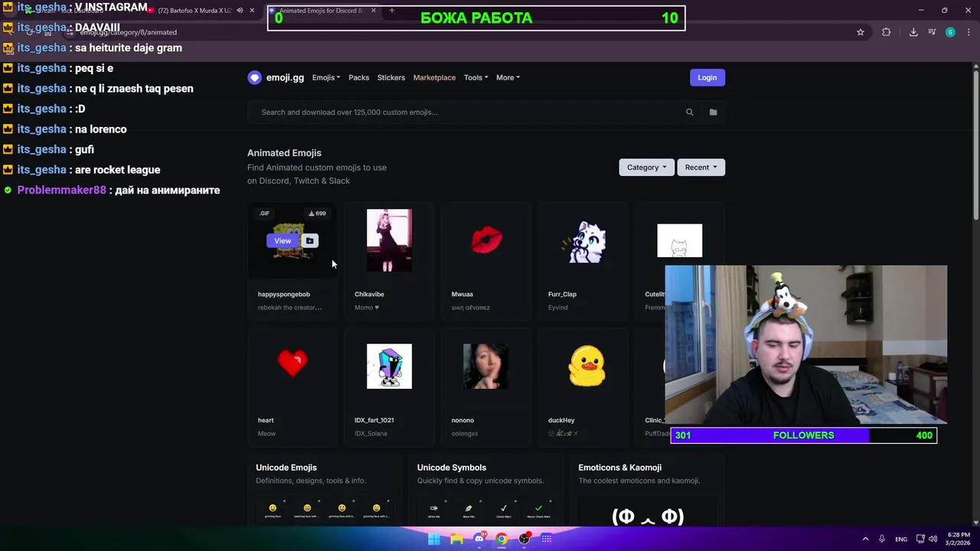Open the Marketplace page
Screen dimensions: 980x551
coord(434,77)
